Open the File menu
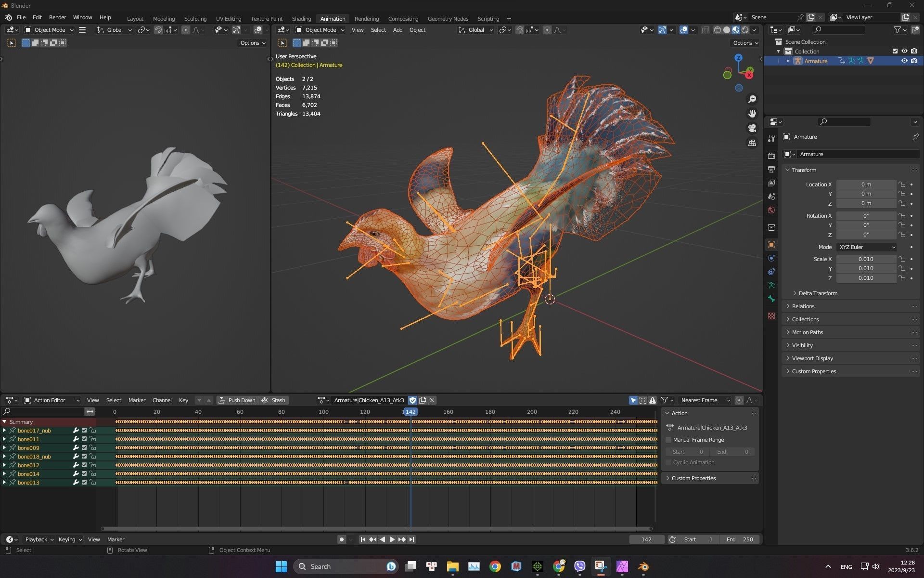The height and width of the screenshot is (578, 924). coord(21,17)
